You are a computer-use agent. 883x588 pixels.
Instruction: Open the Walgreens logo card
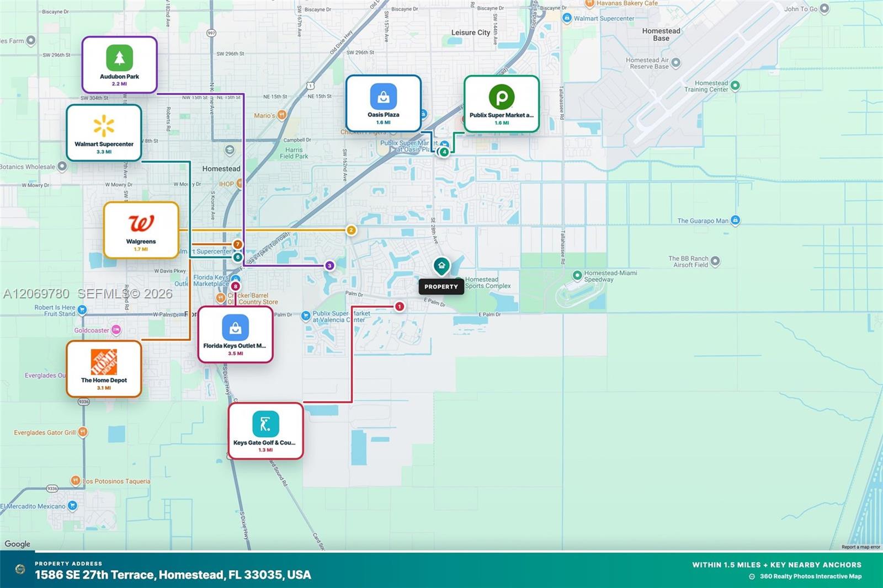point(141,230)
